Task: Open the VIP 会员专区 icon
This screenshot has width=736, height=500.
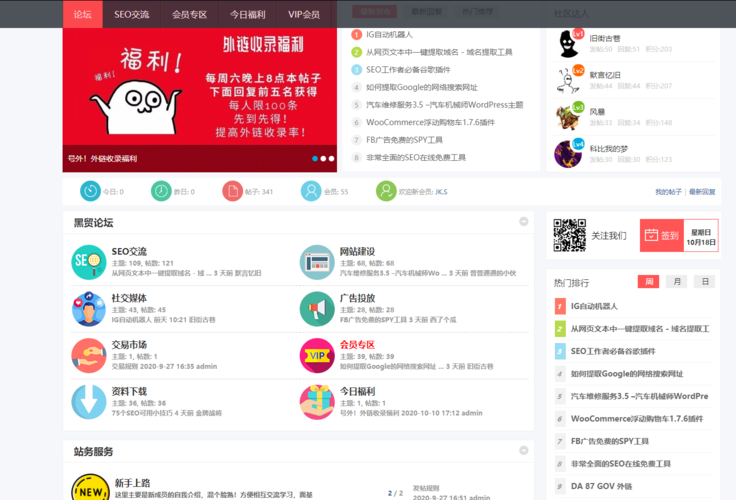Action: 317,355
